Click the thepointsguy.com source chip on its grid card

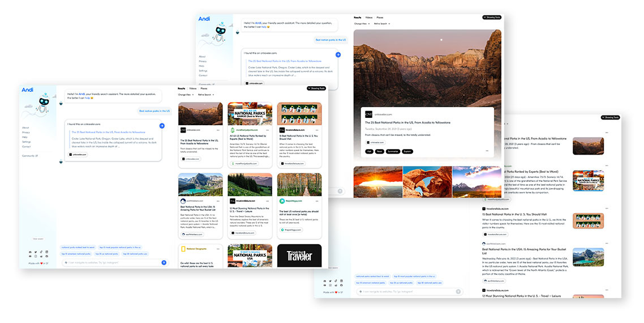(x=291, y=230)
